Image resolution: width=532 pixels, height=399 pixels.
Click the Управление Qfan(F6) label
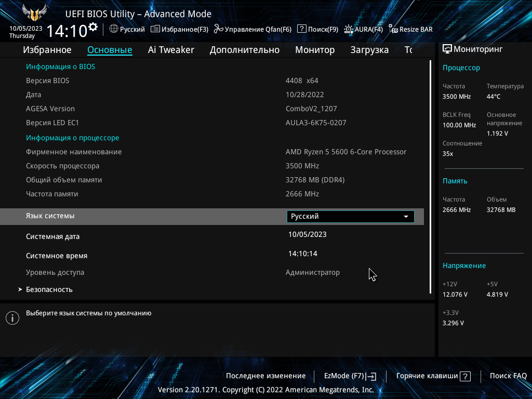click(x=258, y=29)
